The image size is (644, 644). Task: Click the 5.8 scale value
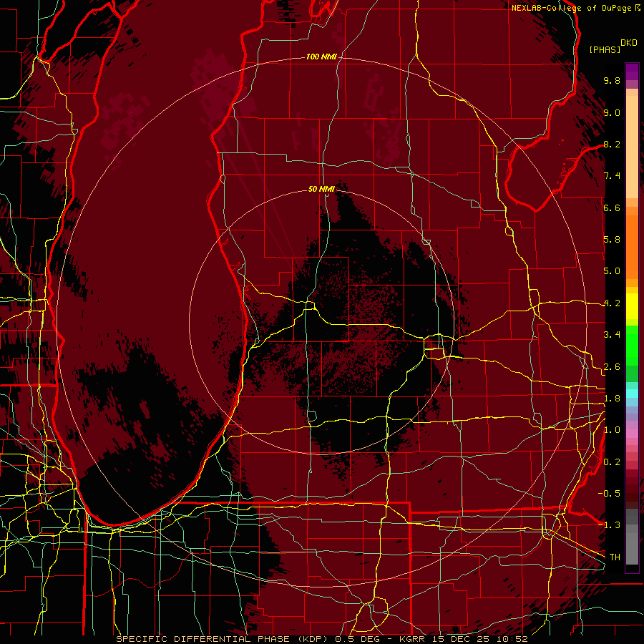click(x=612, y=240)
